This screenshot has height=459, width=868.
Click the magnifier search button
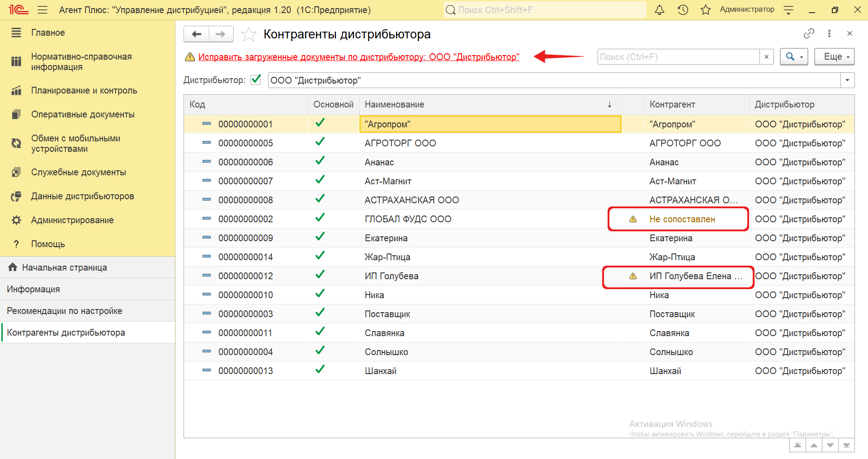click(794, 57)
